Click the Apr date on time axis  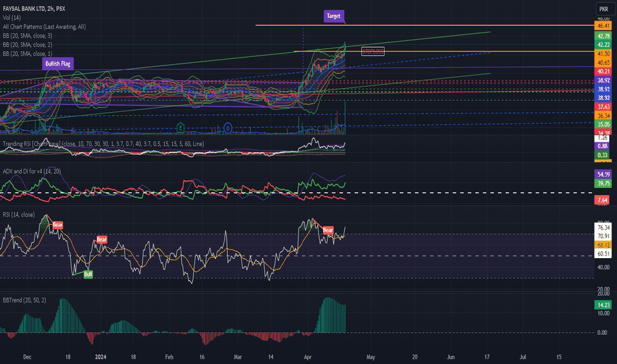[x=308, y=357]
